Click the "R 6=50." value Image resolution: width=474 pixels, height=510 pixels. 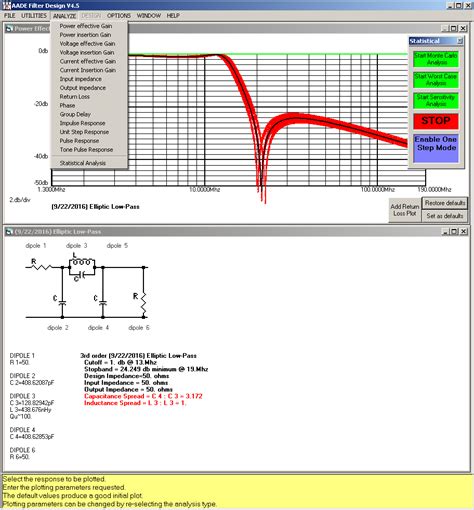[19, 457]
